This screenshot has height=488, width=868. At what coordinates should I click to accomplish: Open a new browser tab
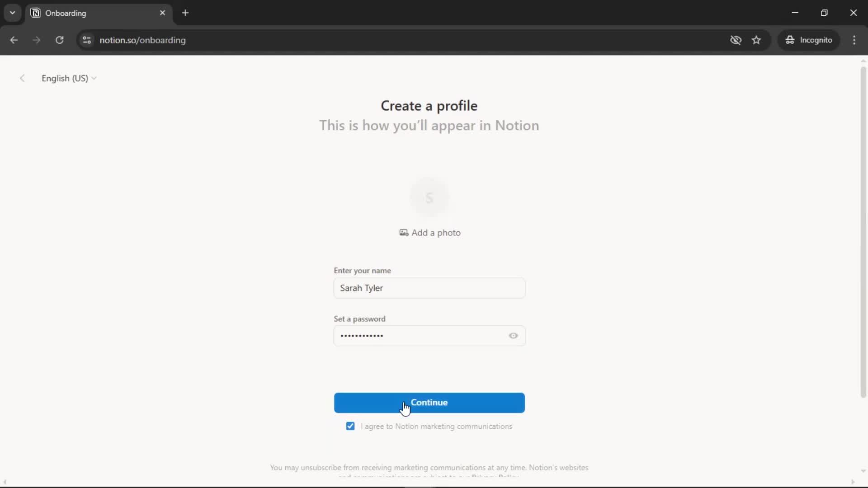[185, 13]
